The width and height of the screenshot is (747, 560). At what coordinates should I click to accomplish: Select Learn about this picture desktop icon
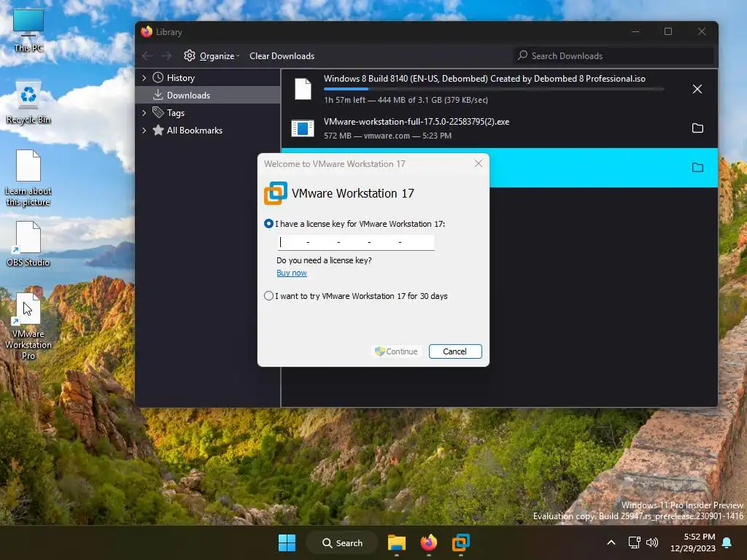pos(28,178)
